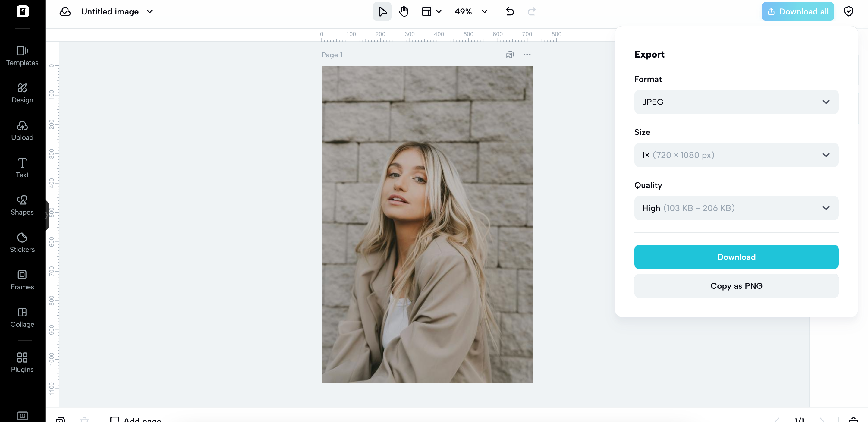The width and height of the screenshot is (868, 422).
Task: Open the Shapes panel
Action: [x=22, y=206]
